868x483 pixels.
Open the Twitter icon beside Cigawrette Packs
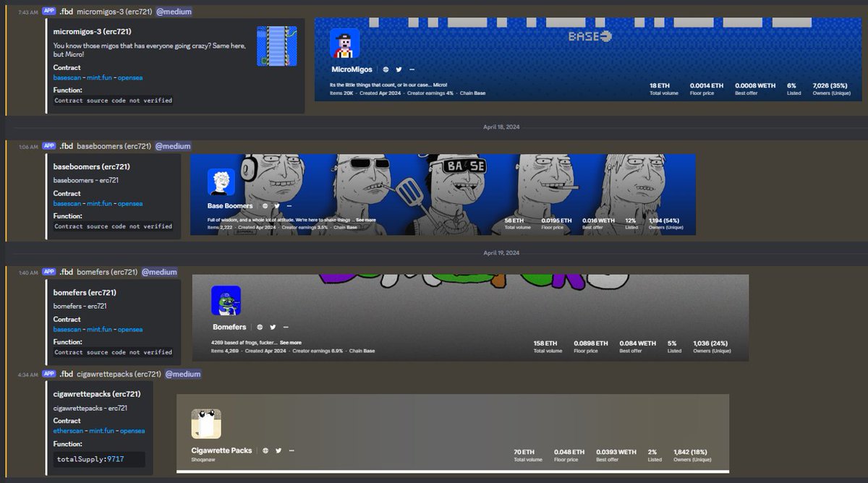pos(278,450)
